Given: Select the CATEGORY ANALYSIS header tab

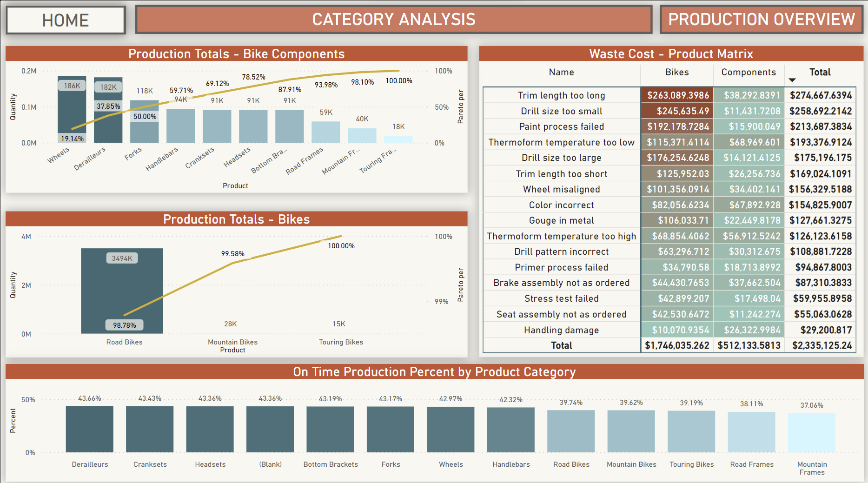Looking at the screenshot, I should point(394,20).
